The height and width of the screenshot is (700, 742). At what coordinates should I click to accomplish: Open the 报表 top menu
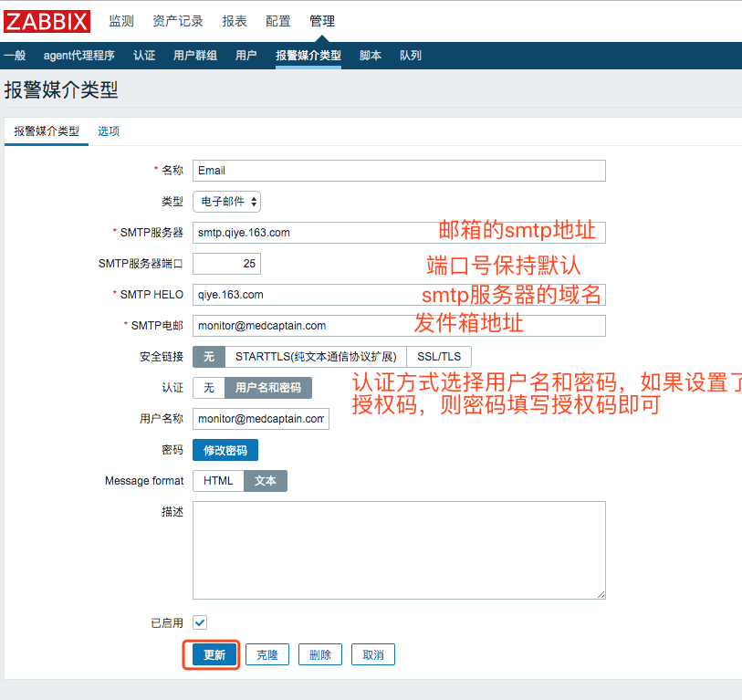point(235,21)
